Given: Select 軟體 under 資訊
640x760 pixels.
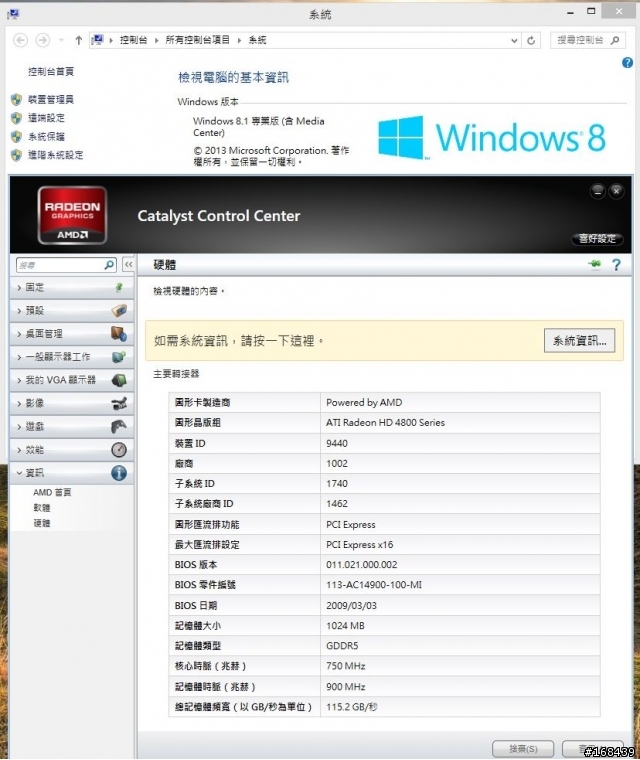Looking at the screenshot, I should click(x=42, y=508).
